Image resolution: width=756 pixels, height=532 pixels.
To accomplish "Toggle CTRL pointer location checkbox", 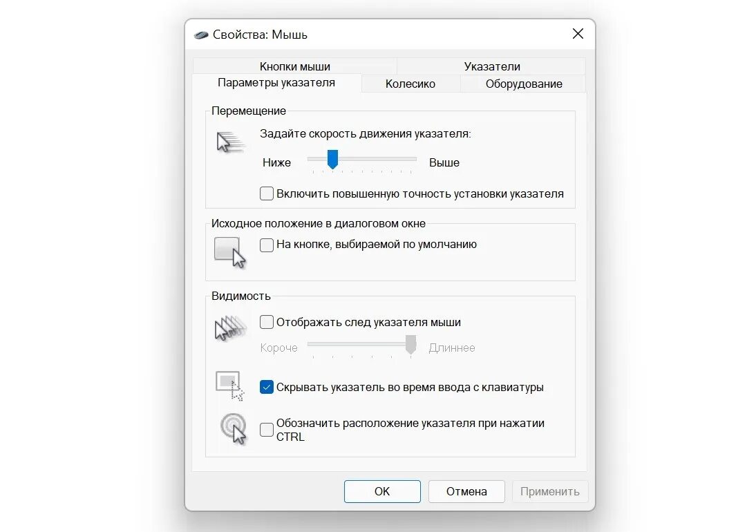I will click(x=267, y=429).
